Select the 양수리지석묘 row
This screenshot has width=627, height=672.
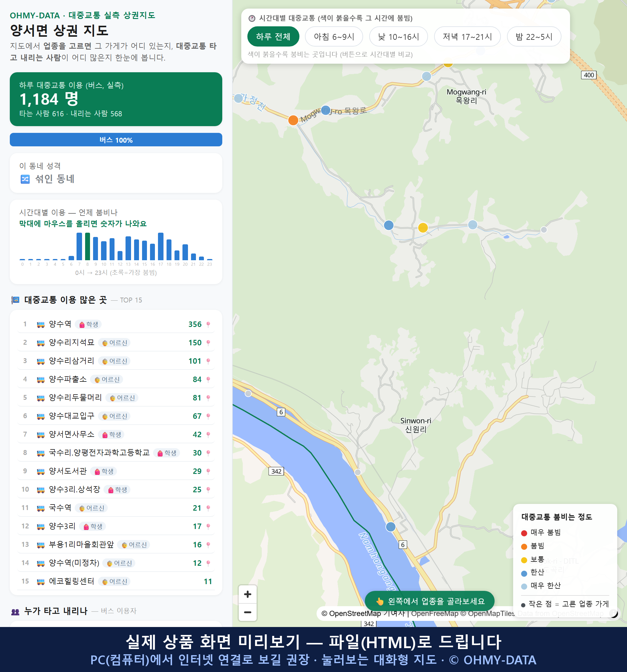[x=116, y=343]
